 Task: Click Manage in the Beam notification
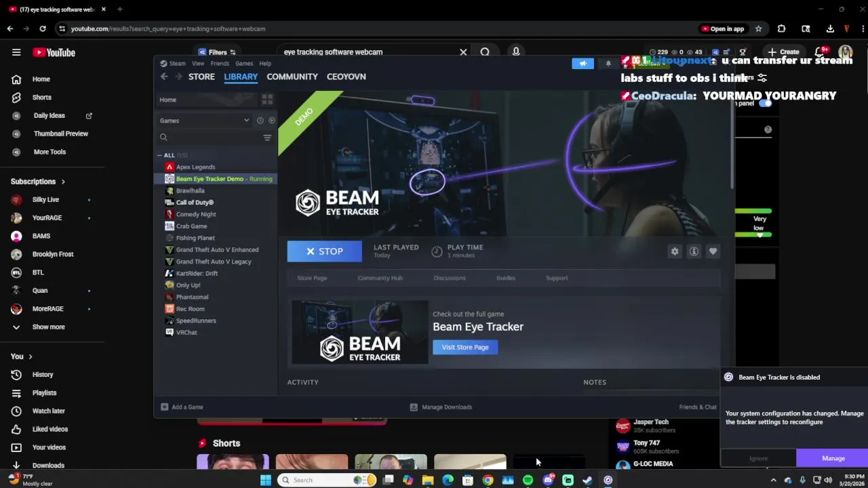(x=833, y=458)
